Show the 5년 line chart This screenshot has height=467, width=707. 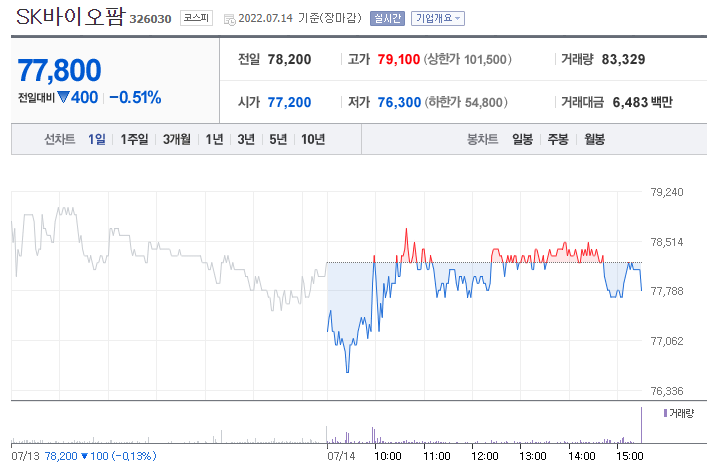[278, 139]
